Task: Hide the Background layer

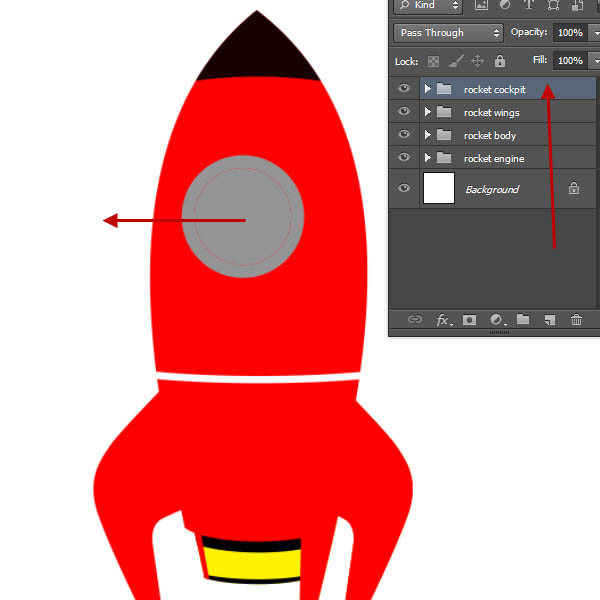Action: coord(404,188)
